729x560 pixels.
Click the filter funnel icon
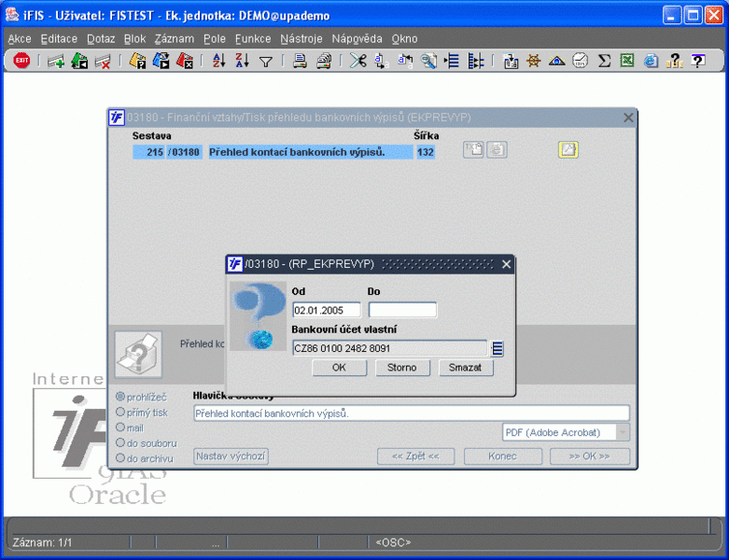[266, 62]
